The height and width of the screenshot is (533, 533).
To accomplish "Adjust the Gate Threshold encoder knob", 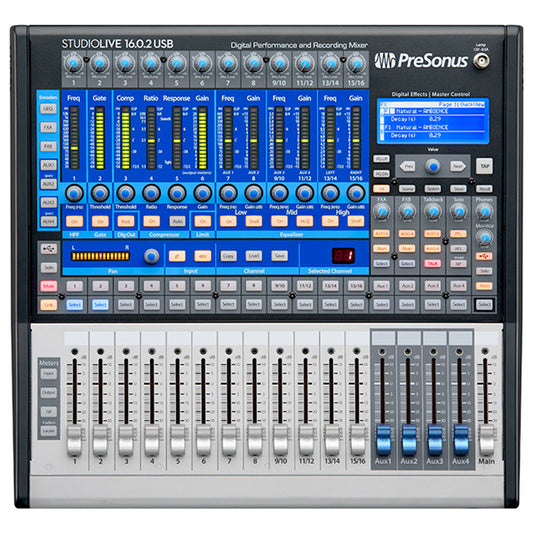I will [100, 193].
